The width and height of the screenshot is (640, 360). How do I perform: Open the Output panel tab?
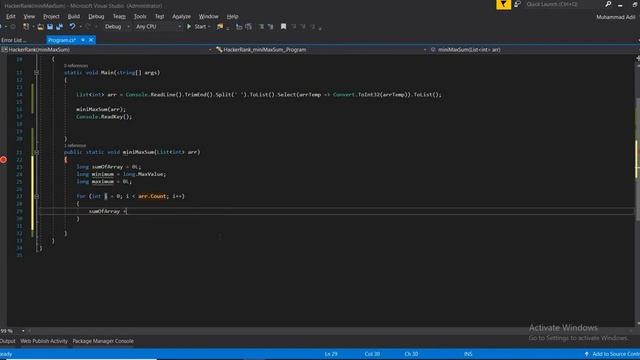pyautogui.click(x=7, y=341)
